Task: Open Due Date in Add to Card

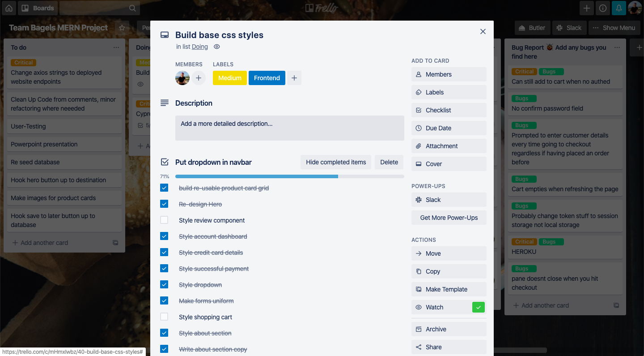Action: click(449, 128)
